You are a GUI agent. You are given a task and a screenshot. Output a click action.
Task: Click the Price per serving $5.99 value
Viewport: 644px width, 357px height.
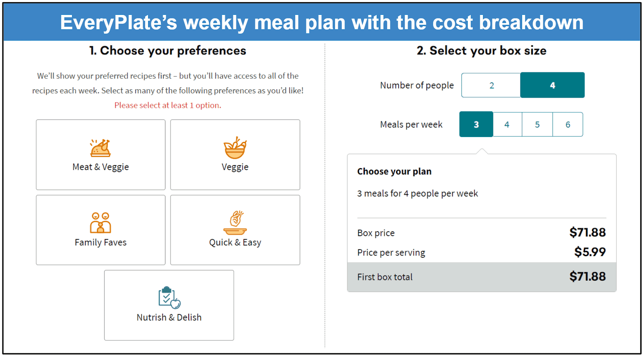pos(590,252)
